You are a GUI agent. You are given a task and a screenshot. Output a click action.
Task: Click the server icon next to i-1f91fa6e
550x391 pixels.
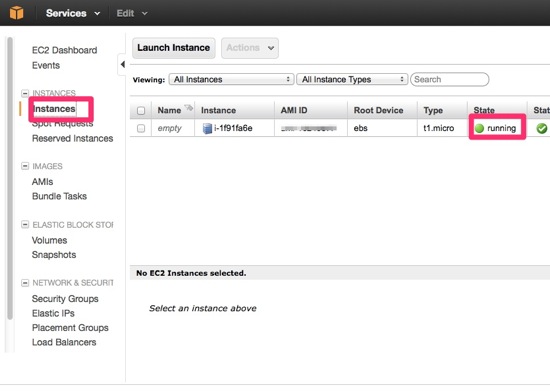207,129
